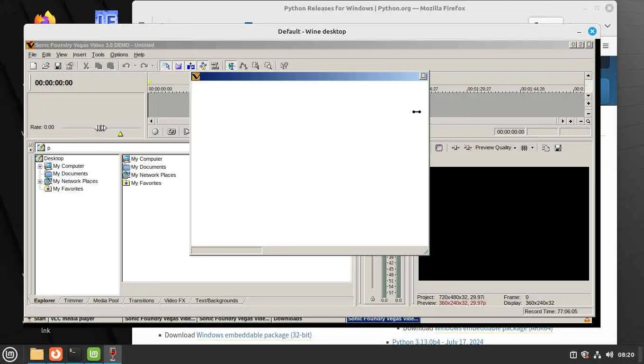Screen dimensions: 644x364
Task: Toggle Auto Ripple toolbar icon
Action: tap(190, 66)
